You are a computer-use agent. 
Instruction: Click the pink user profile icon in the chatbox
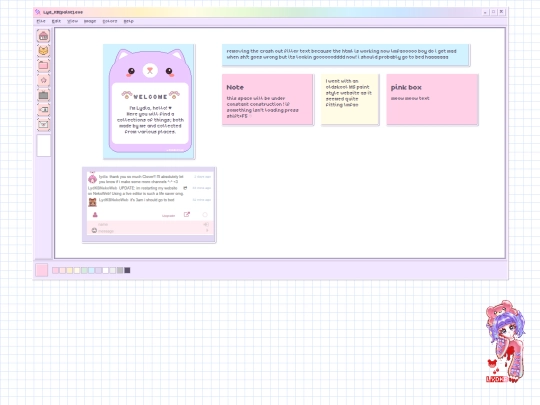coord(95,215)
